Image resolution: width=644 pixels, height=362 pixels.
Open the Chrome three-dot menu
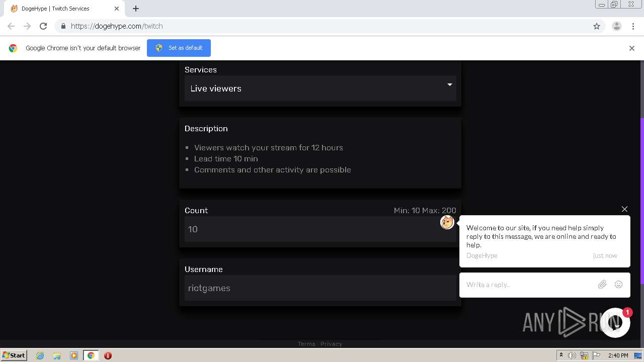click(633, 26)
